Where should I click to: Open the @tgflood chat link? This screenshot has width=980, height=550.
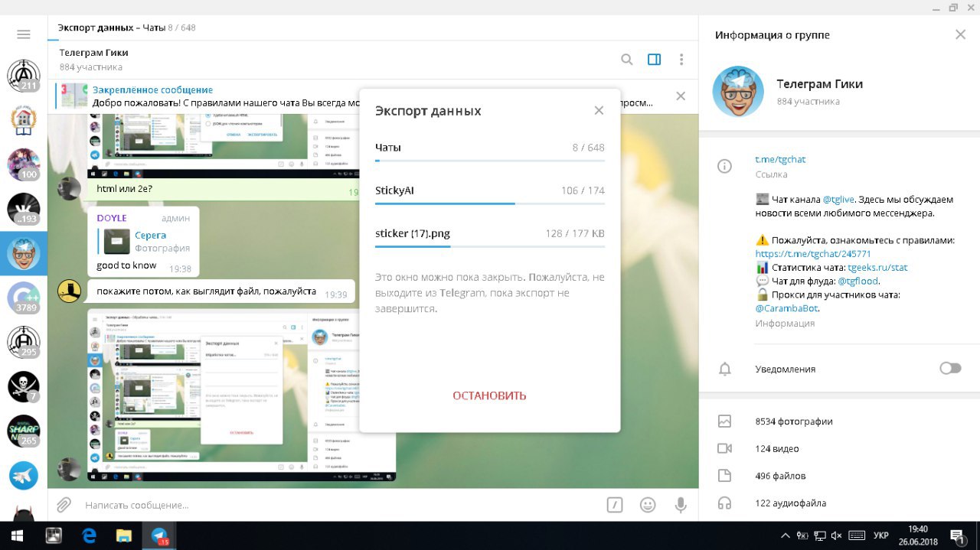(857, 281)
